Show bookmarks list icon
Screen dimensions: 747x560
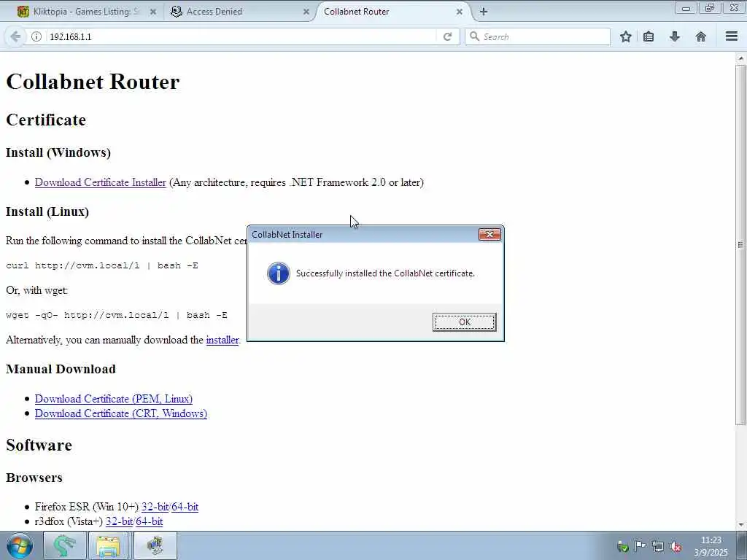[x=649, y=36]
